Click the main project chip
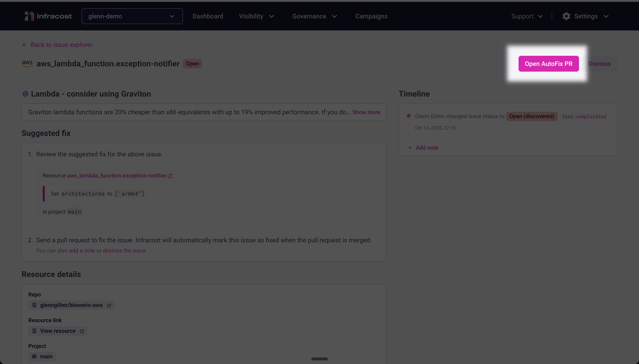This screenshot has width=639, height=364. coord(42,356)
